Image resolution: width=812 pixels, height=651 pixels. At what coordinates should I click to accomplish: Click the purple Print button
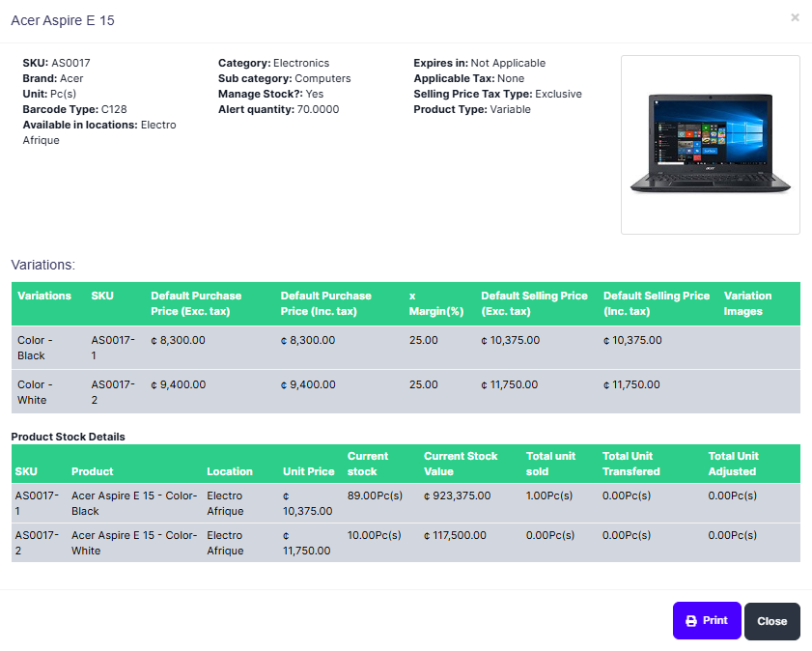(707, 620)
